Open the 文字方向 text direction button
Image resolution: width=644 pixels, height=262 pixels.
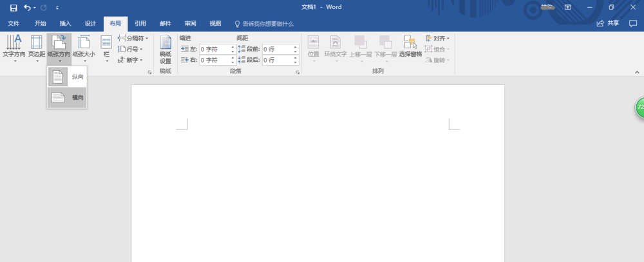point(14,49)
